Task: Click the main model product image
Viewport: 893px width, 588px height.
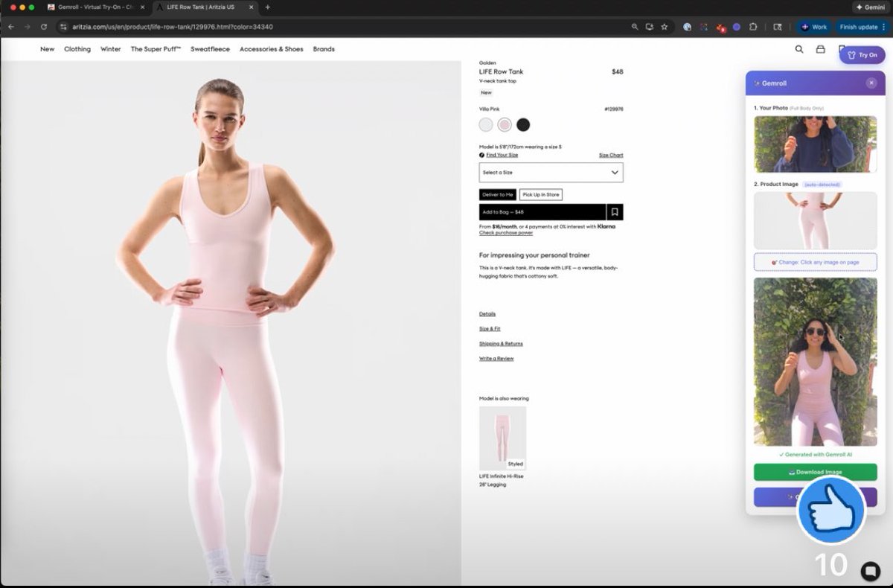Action: (231, 324)
